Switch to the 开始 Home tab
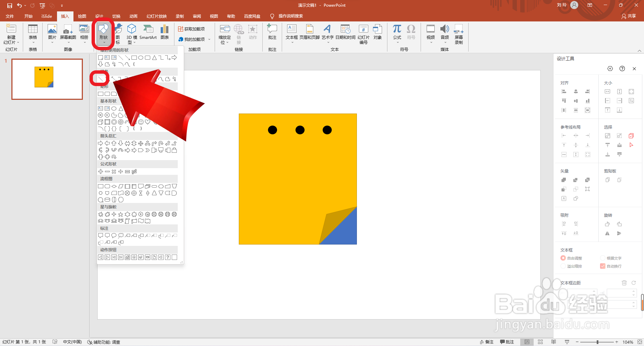644x346 pixels. point(29,16)
